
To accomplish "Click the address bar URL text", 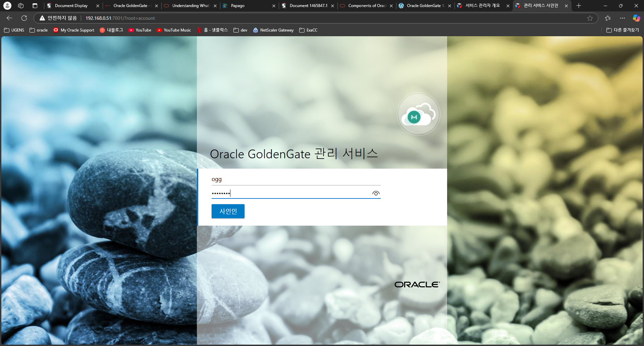I will point(120,18).
